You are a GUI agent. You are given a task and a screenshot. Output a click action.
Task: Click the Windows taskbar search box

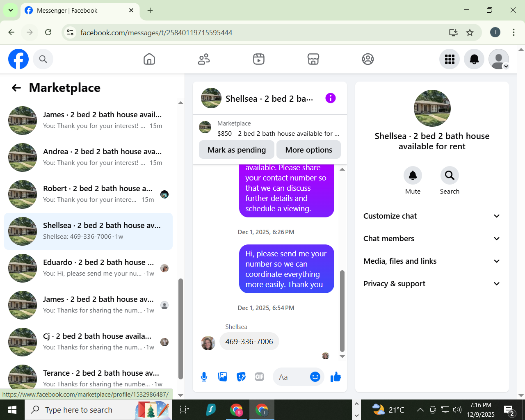point(98,410)
